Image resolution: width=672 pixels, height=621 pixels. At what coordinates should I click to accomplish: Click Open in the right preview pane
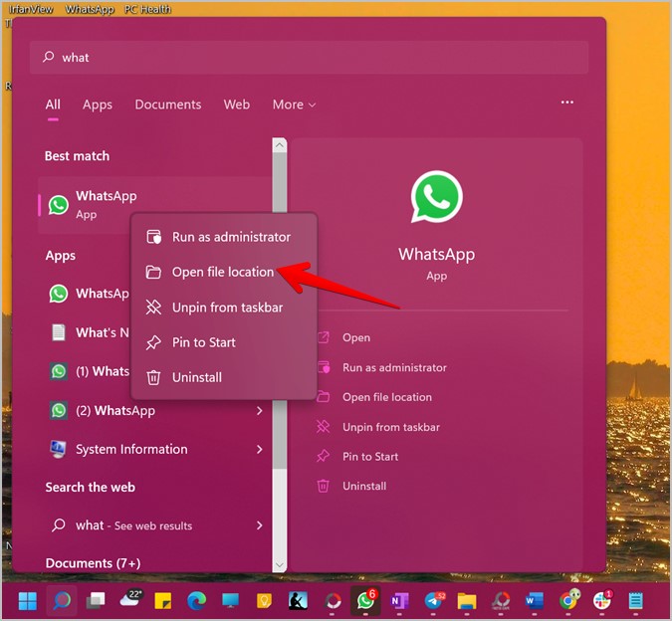356,337
